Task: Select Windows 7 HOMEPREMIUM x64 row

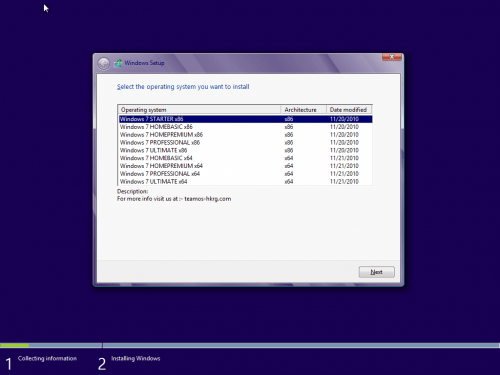Action: (x=245, y=166)
